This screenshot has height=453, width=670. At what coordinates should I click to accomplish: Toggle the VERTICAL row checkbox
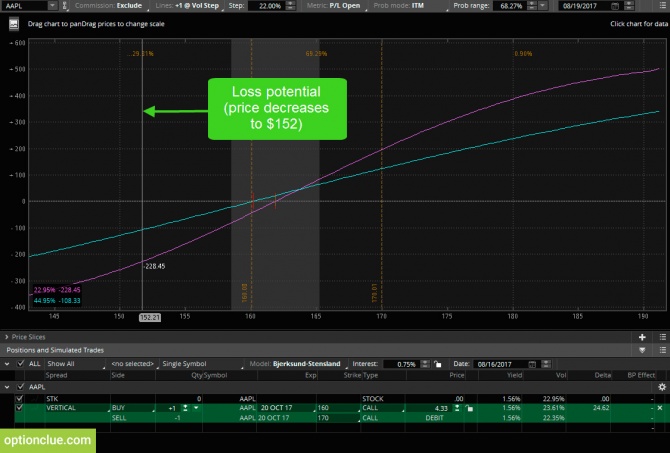(x=19, y=408)
